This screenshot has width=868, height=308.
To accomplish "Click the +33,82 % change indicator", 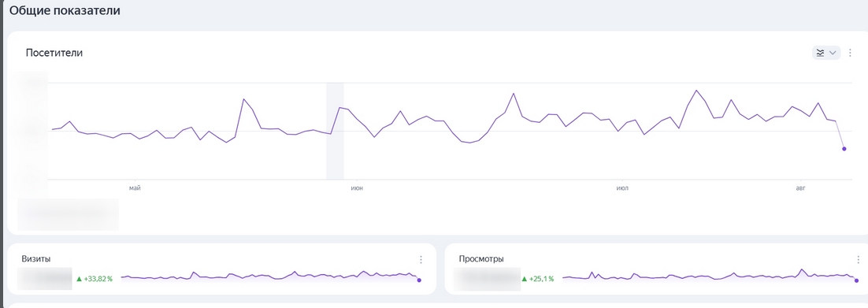I will coord(94,279).
